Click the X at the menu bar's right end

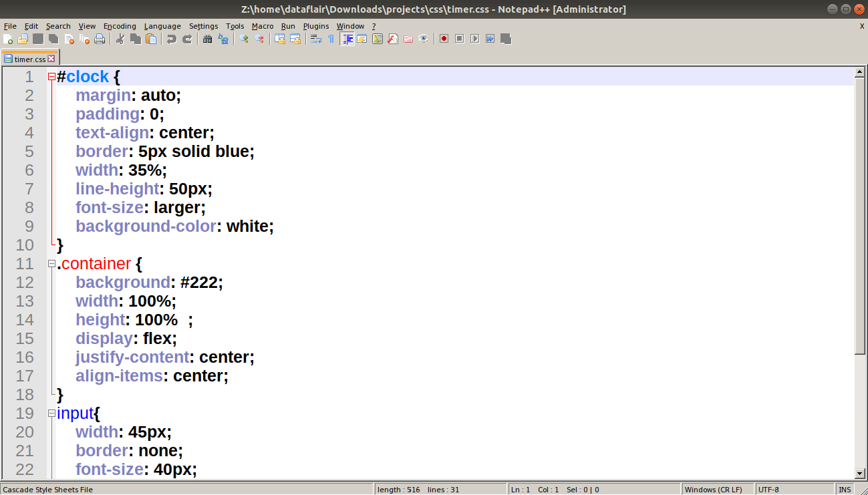862,26
